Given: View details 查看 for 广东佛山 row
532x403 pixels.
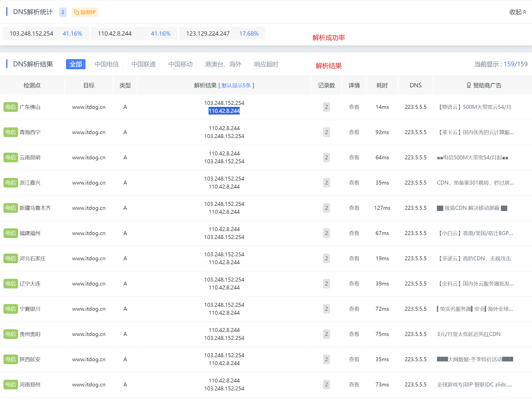Looking at the screenshot, I should coord(354,107).
